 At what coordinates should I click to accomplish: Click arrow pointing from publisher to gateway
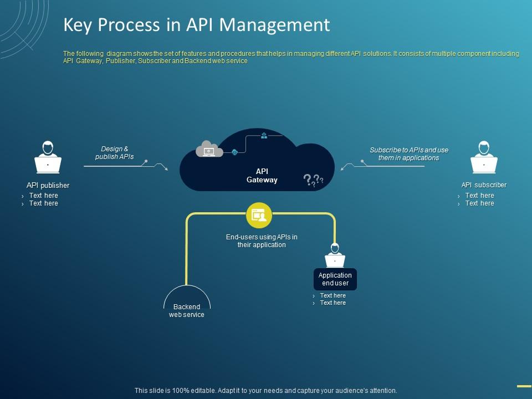point(126,165)
